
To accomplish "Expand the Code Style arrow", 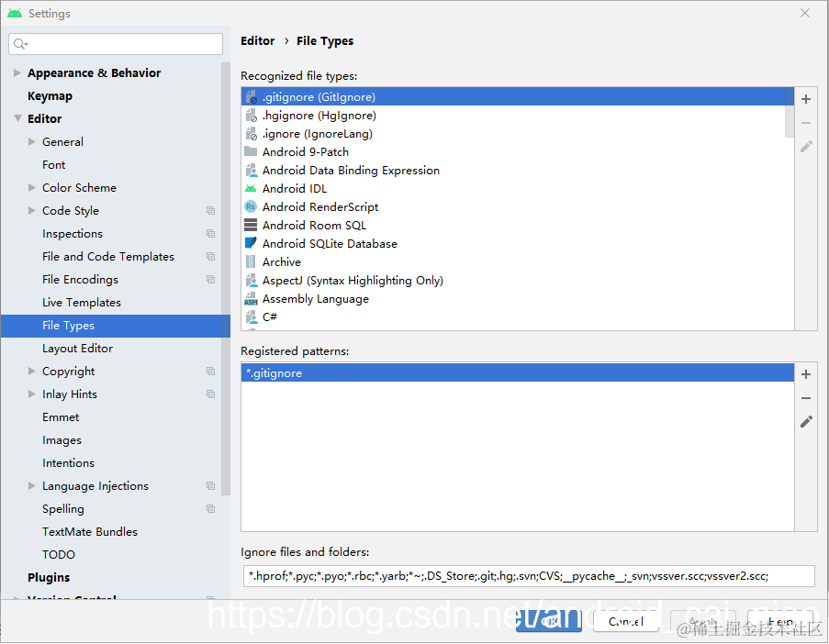I will [x=32, y=210].
